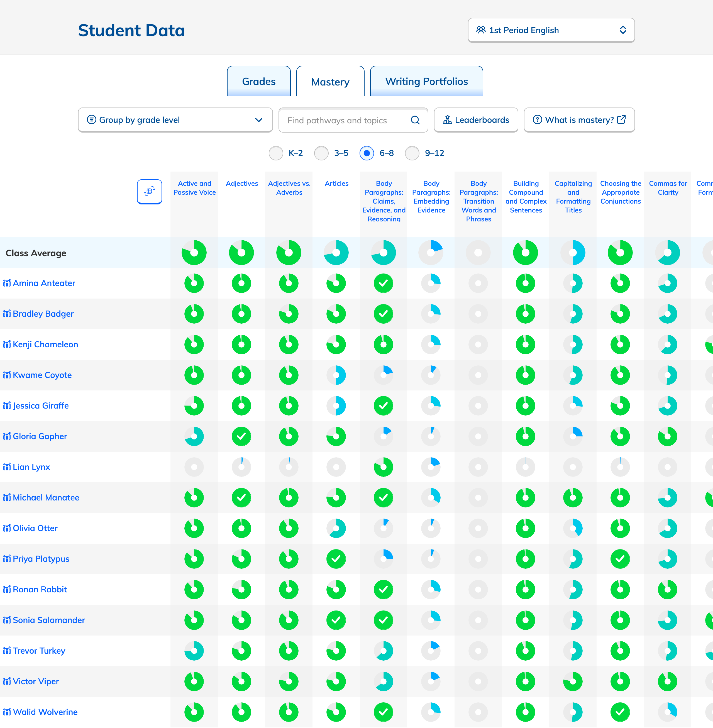Screen dimensions: 713x728
Task: Click chart icon beside Amina Anteater
Action: pos(7,283)
